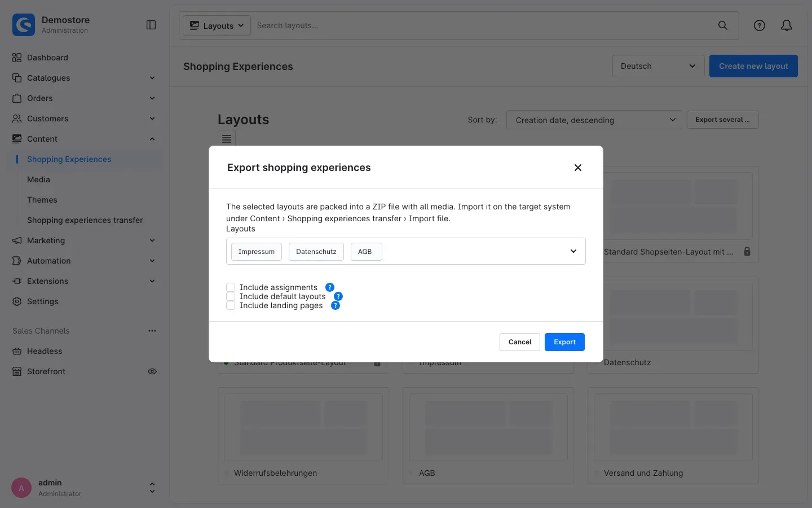Click the admin avatar icon
Image resolution: width=812 pixels, height=508 pixels.
pos(21,488)
